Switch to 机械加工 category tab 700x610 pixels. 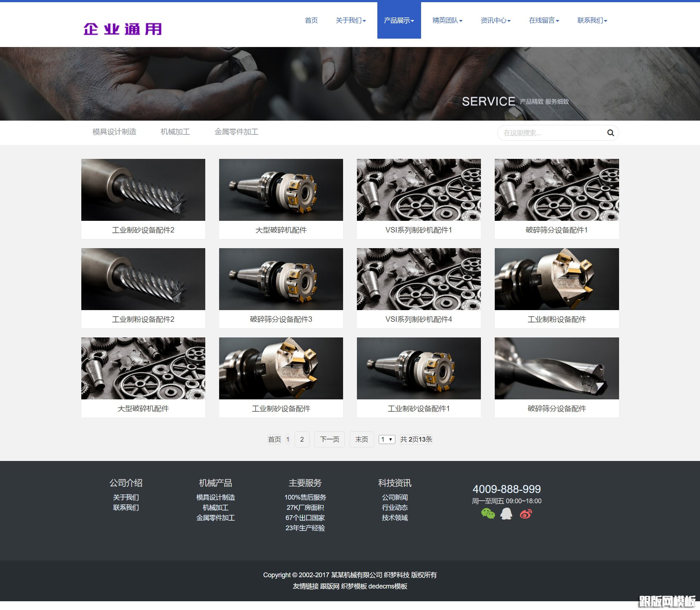click(175, 132)
